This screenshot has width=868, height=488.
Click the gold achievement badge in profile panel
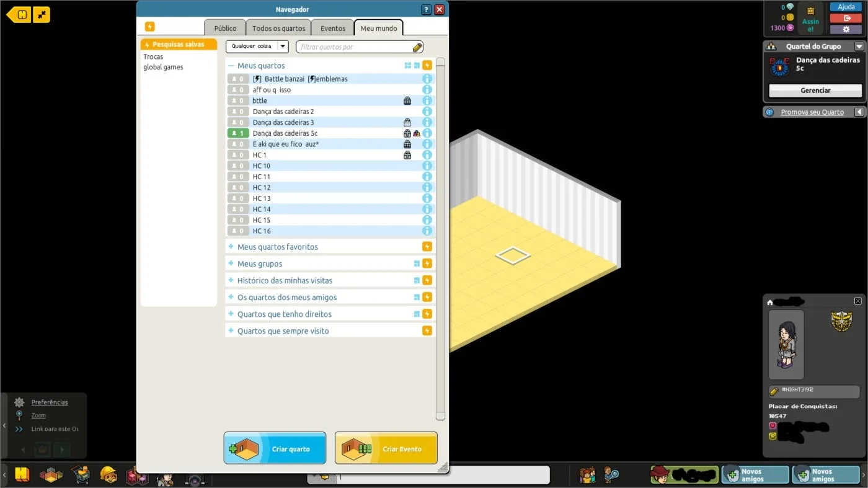(841, 321)
